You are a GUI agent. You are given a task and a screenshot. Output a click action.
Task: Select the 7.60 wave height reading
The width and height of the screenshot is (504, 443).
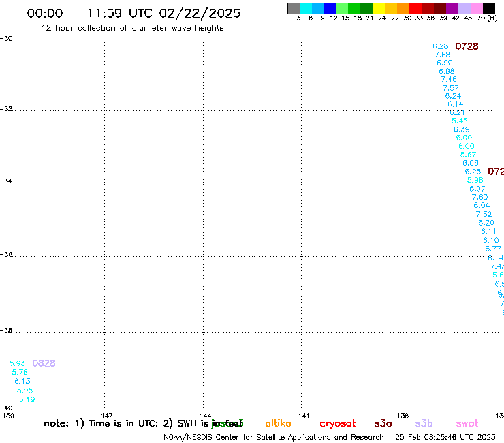point(479,197)
